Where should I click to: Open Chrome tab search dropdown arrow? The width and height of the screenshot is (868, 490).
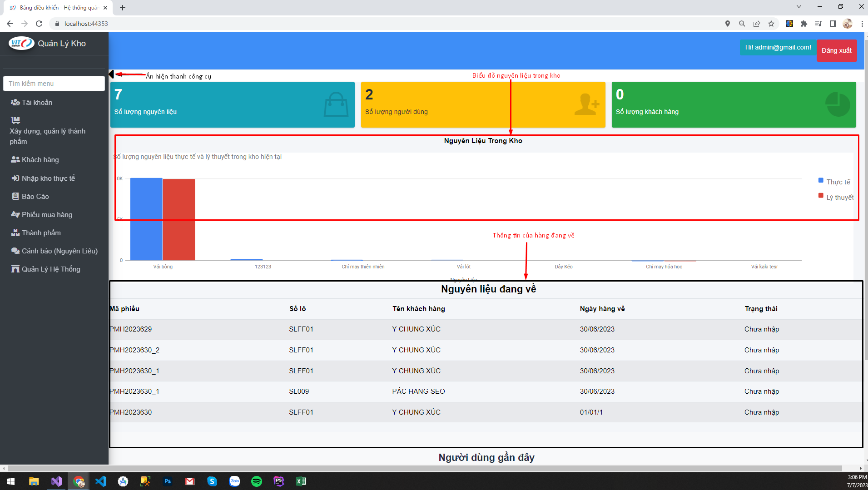point(799,6)
